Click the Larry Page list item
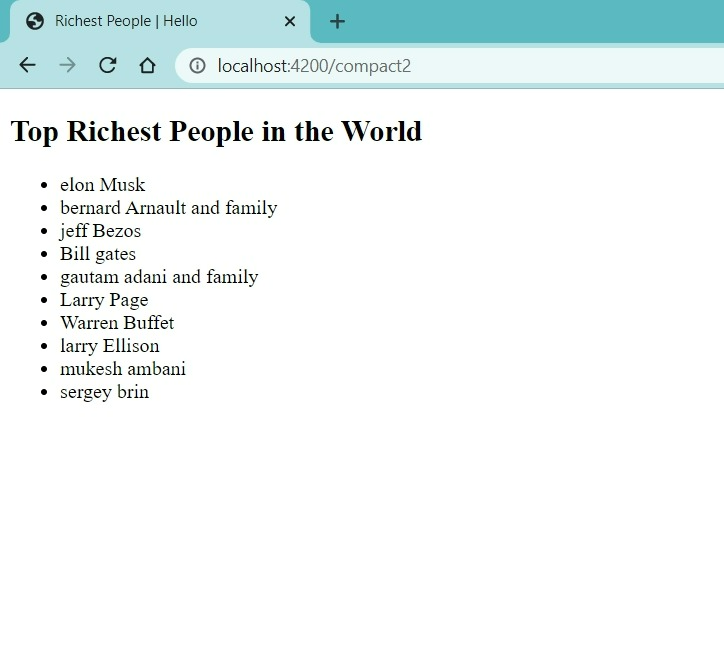Image resolution: width=724 pixels, height=656 pixels. (104, 300)
